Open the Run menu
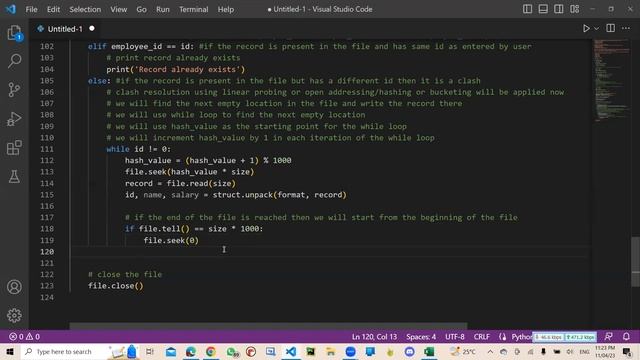Image resolution: width=640 pixels, height=360 pixels. [162, 9]
